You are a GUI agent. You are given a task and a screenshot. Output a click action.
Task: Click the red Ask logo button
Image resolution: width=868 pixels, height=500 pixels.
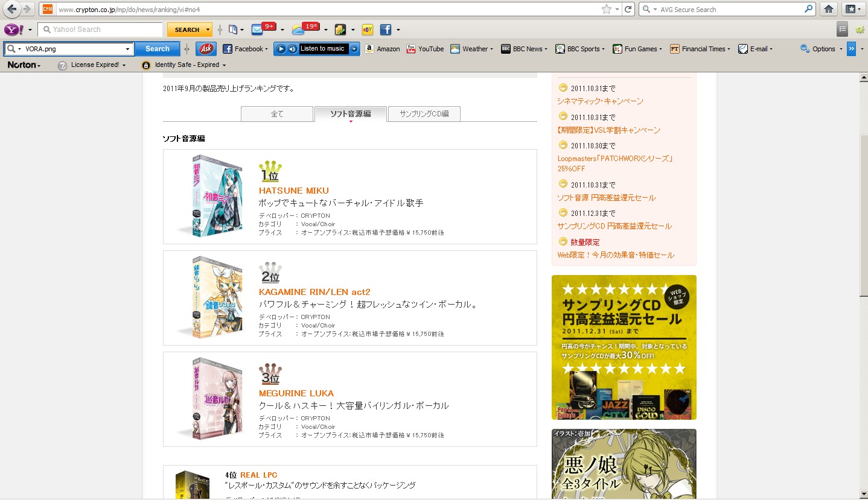206,49
